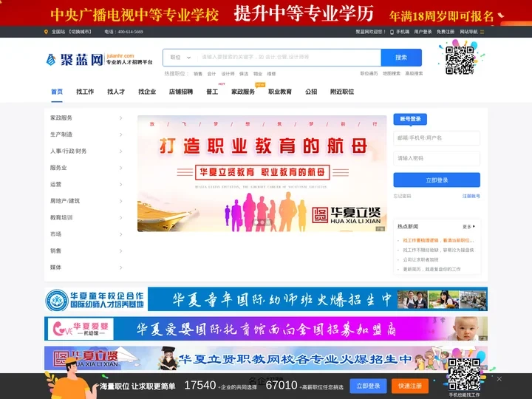Open 更多 in 热点新闻

468,227
